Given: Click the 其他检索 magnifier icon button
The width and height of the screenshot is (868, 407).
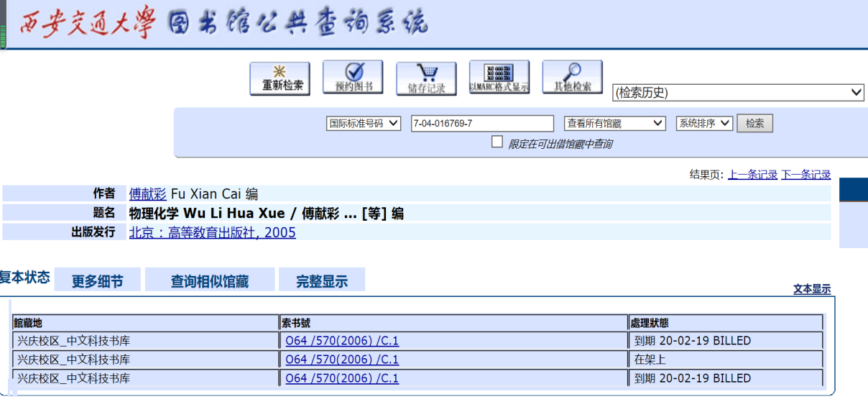Looking at the screenshot, I should 572,78.
